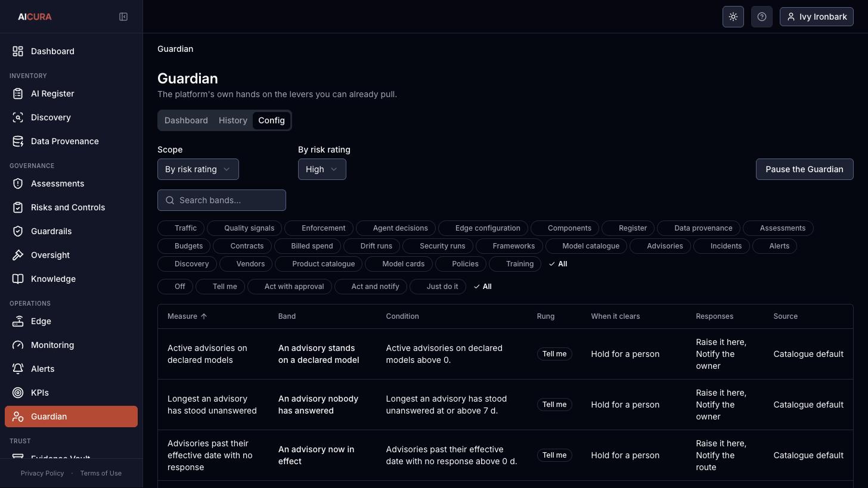Viewport: 868px width, 488px height.
Task: Click the Knowledge book icon
Action: tap(18, 279)
